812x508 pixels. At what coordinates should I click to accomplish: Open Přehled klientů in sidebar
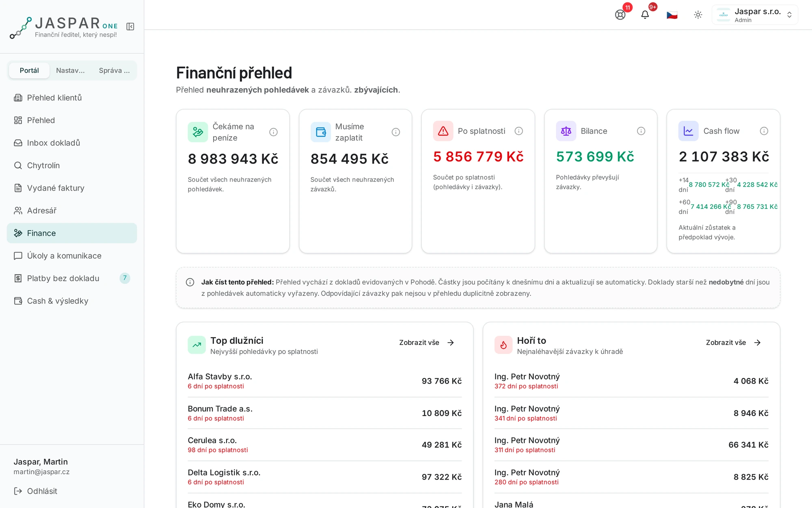pyautogui.click(x=72, y=98)
